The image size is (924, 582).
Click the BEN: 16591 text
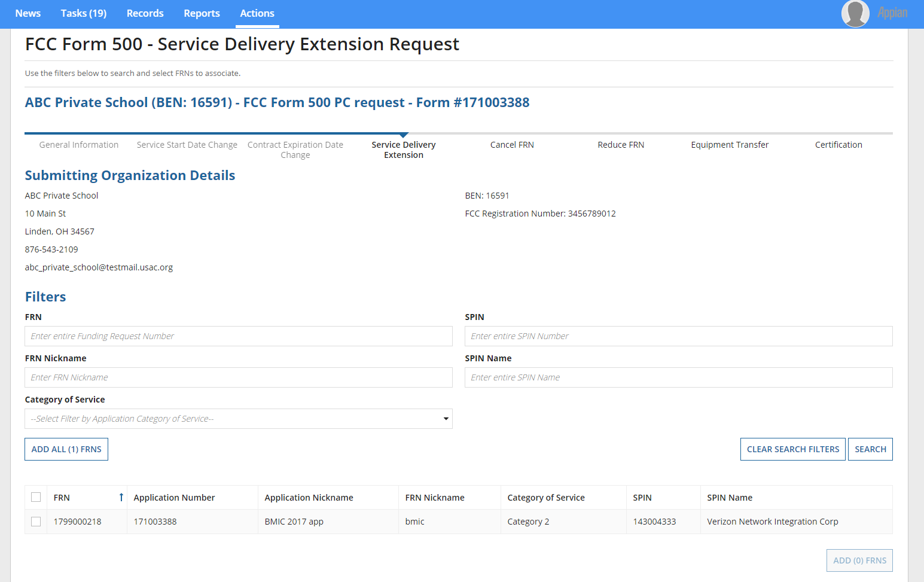pos(487,196)
